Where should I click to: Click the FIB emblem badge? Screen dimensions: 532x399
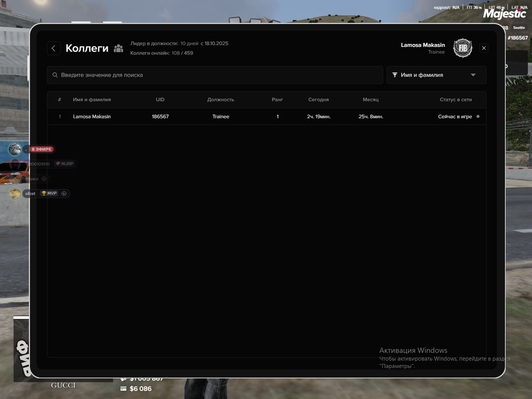pos(463,48)
